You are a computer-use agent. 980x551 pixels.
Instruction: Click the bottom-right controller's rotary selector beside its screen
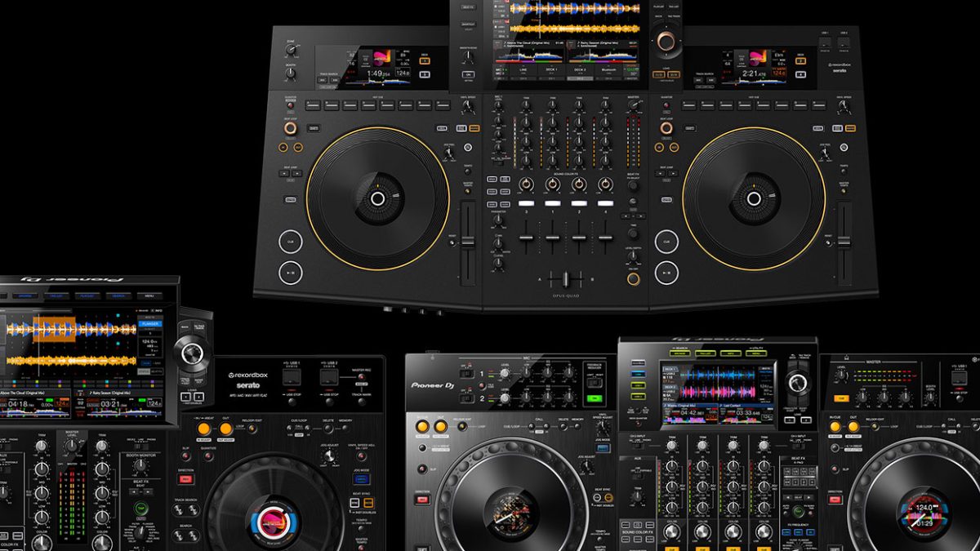click(x=797, y=383)
